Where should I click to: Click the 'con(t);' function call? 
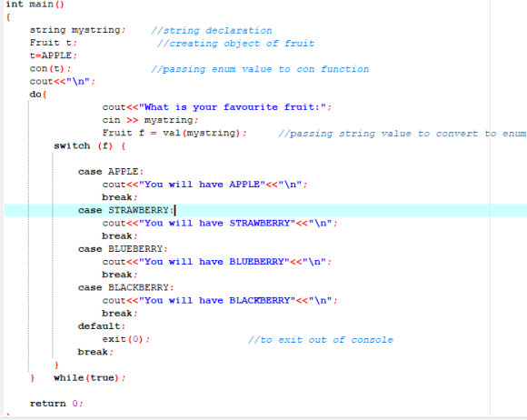tap(50, 68)
